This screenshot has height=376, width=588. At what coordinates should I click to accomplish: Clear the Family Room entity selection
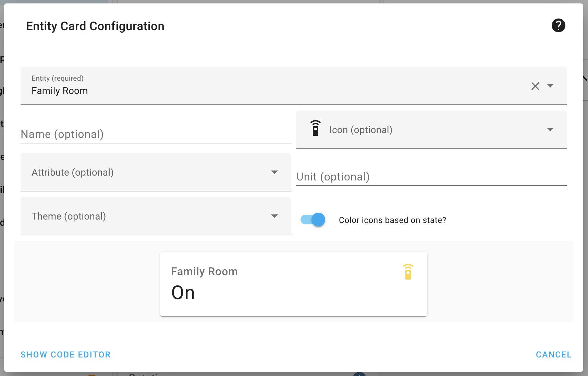tap(535, 86)
